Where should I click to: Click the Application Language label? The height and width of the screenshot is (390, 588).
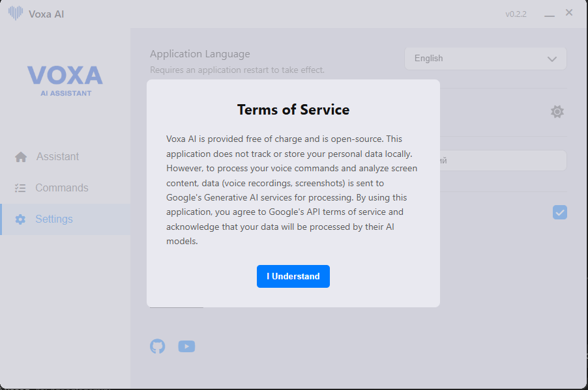[x=200, y=54]
